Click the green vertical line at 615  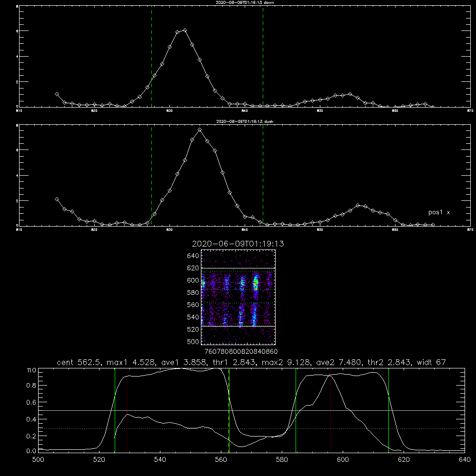click(388, 410)
